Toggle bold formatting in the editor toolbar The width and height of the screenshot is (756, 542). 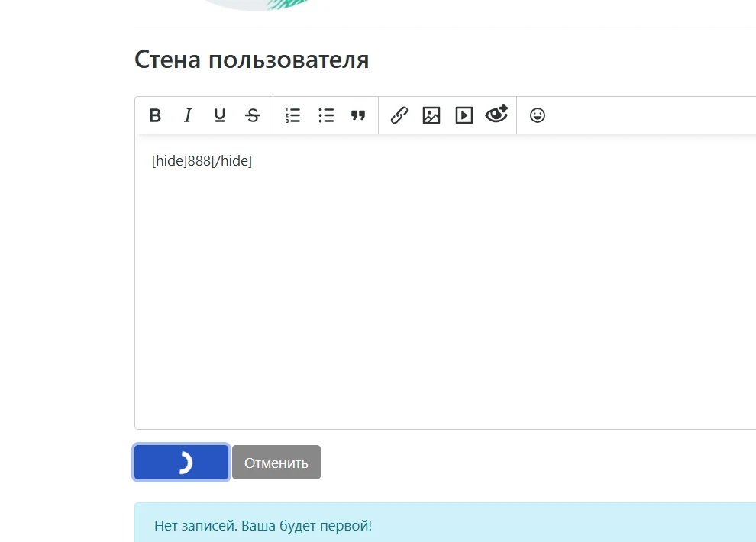click(x=155, y=115)
